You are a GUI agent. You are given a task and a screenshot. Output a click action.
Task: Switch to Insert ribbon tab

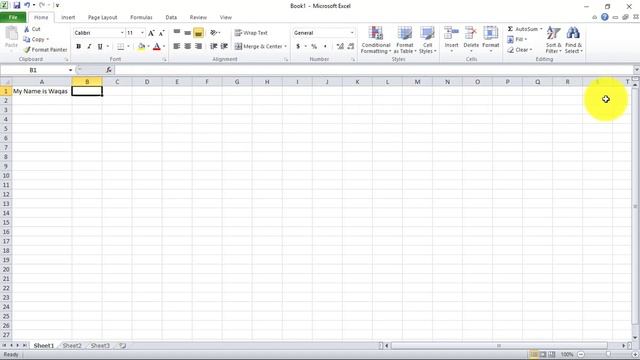point(68,18)
